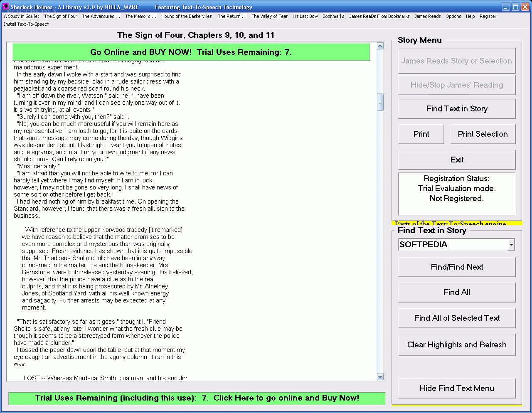This screenshot has width=532, height=413.
Task: Open James ReaDs From Bookmarks menu
Action: [x=379, y=16]
